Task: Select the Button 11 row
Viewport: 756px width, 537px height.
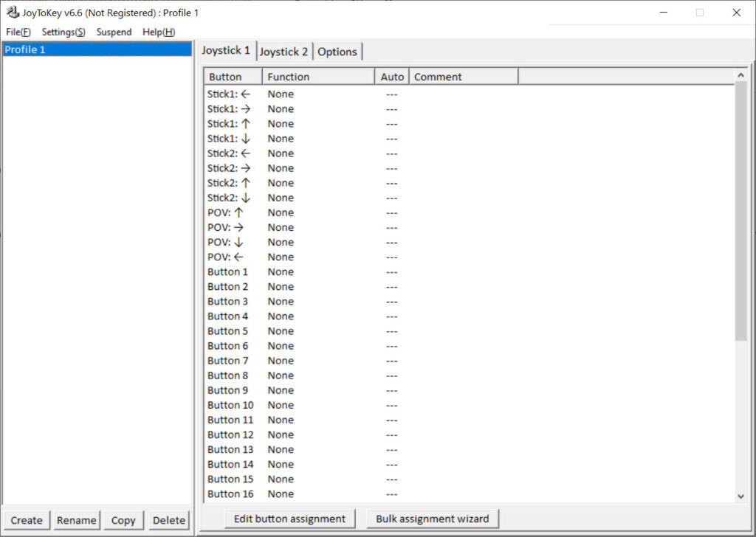Action: [469, 420]
